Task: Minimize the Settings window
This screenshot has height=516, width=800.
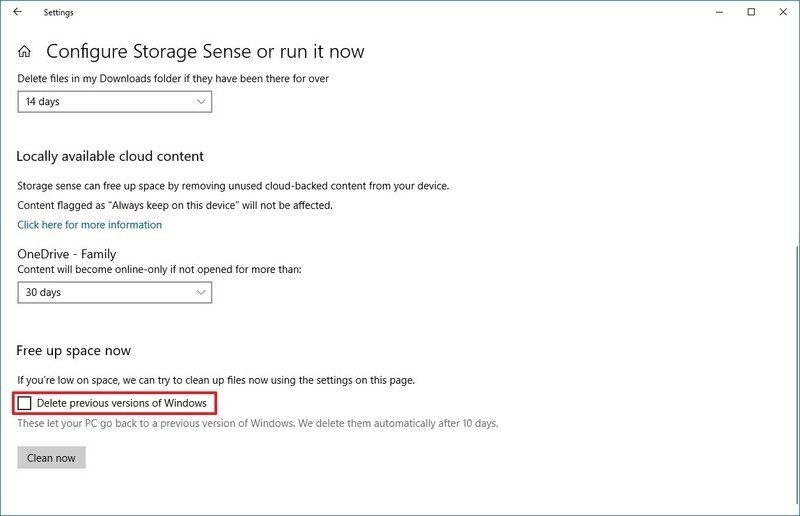Action: pyautogui.click(x=719, y=12)
